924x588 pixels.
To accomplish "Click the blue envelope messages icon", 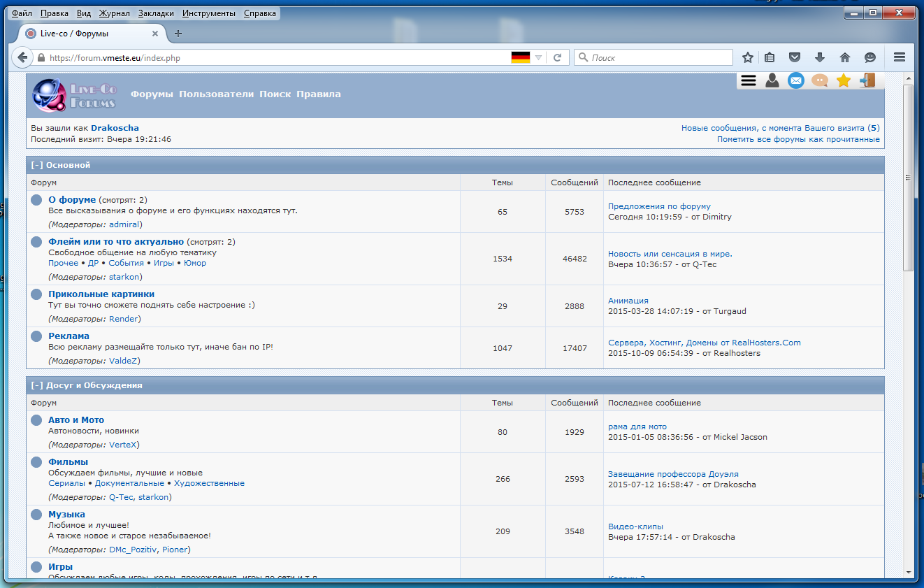I will 796,80.
